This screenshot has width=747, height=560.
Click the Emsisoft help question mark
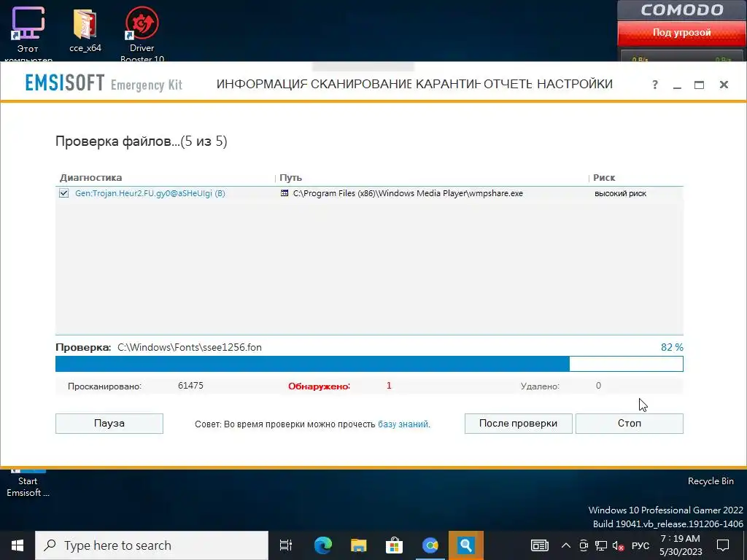(x=654, y=85)
